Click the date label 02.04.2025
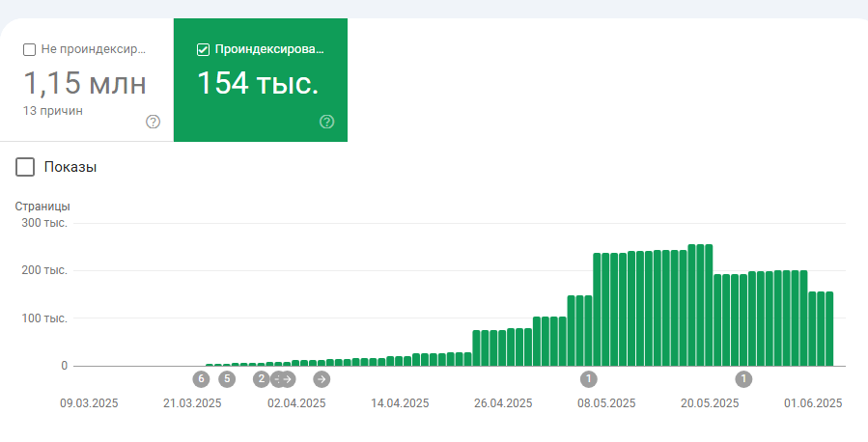Viewport: 868px width, 442px height. (296, 403)
